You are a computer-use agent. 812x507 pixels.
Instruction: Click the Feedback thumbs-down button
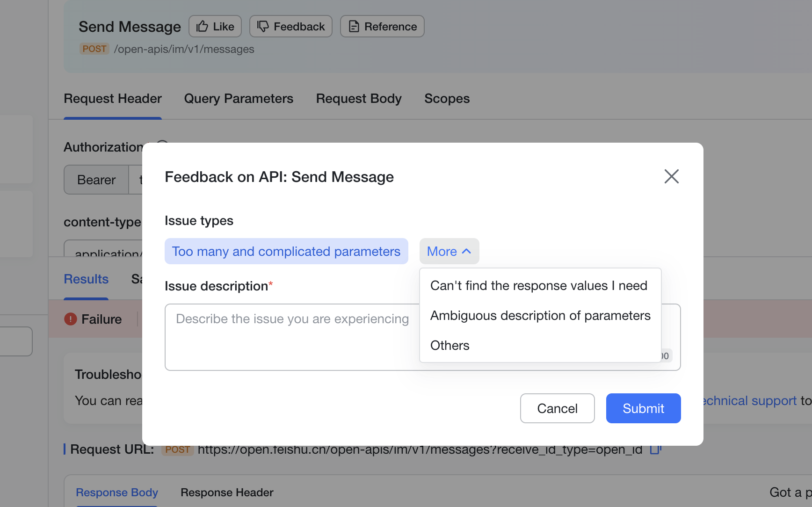(x=290, y=26)
